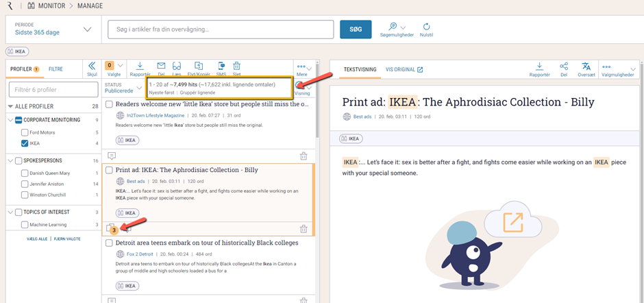
Task: Click the SMS icon in toolbar
Action: (x=221, y=66)
